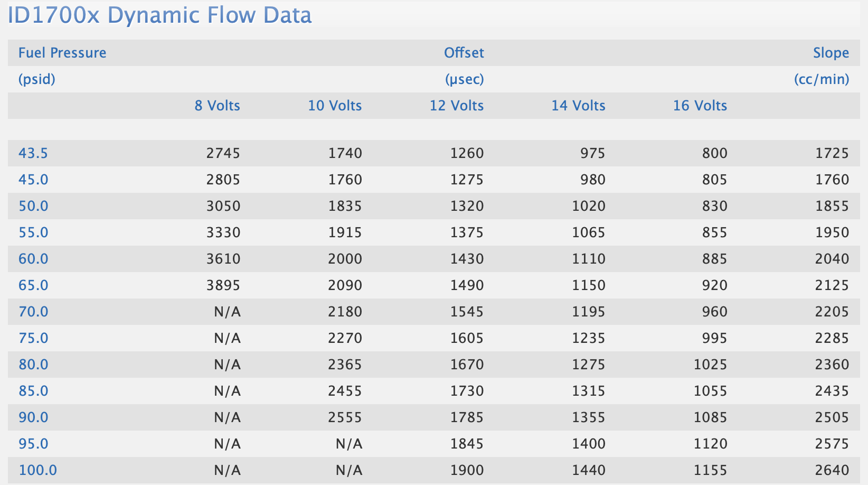Click the Offset header label

[x=464, y=53]
